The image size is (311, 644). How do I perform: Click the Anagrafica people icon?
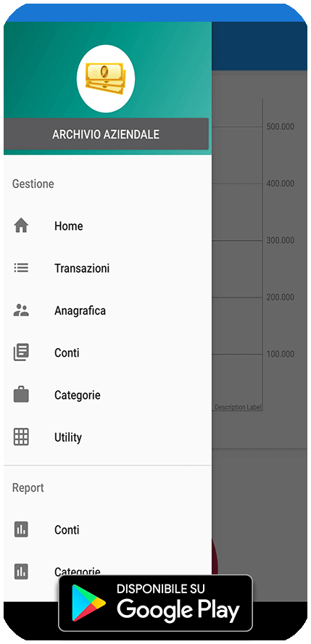point(21,310)
